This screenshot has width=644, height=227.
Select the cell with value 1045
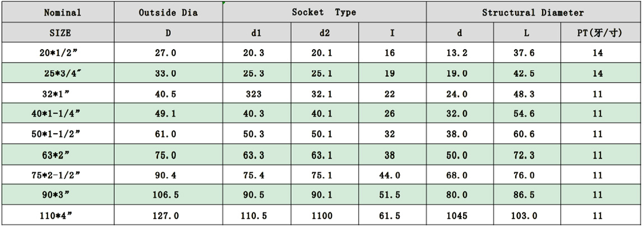point(456,215)
